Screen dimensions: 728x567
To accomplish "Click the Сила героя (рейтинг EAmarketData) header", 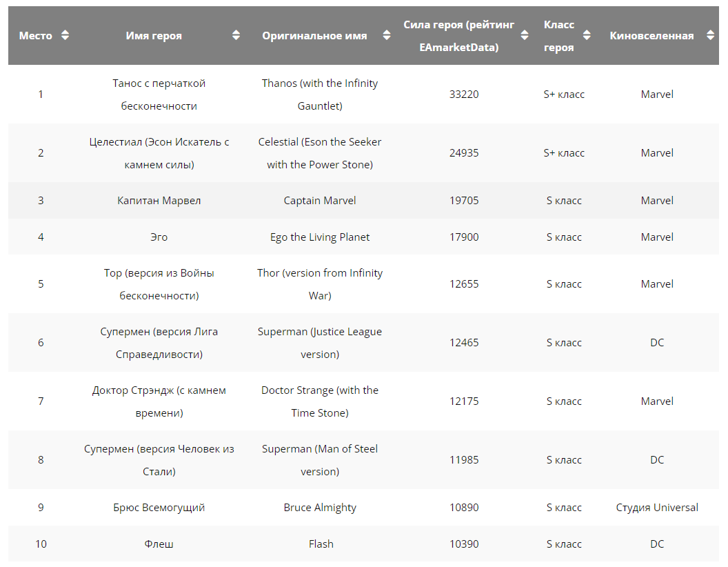I will click(x=458, y=36).
